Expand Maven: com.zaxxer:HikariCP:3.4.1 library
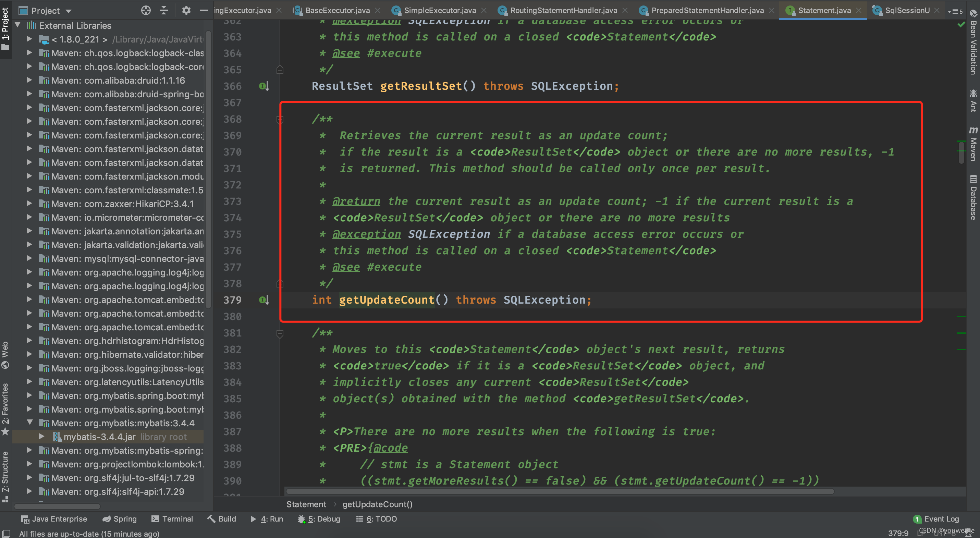 coord(29,203)
